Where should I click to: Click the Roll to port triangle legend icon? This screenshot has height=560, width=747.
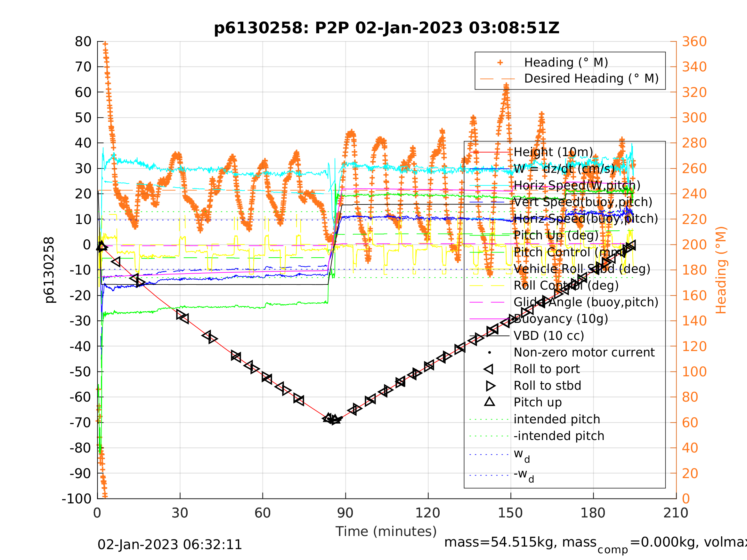click(x=489, y=369)
